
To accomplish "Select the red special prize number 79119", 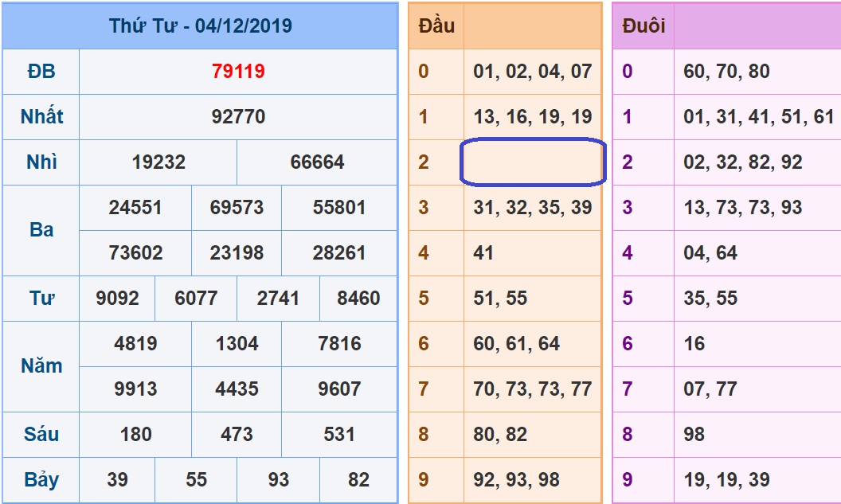I will tap(238, 72).
